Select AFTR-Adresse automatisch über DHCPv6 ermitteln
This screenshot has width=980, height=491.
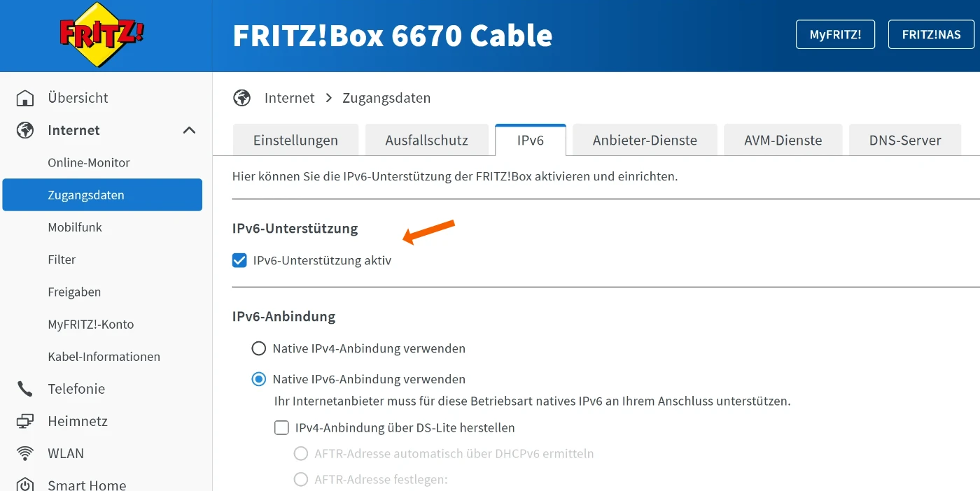[301, 453]
